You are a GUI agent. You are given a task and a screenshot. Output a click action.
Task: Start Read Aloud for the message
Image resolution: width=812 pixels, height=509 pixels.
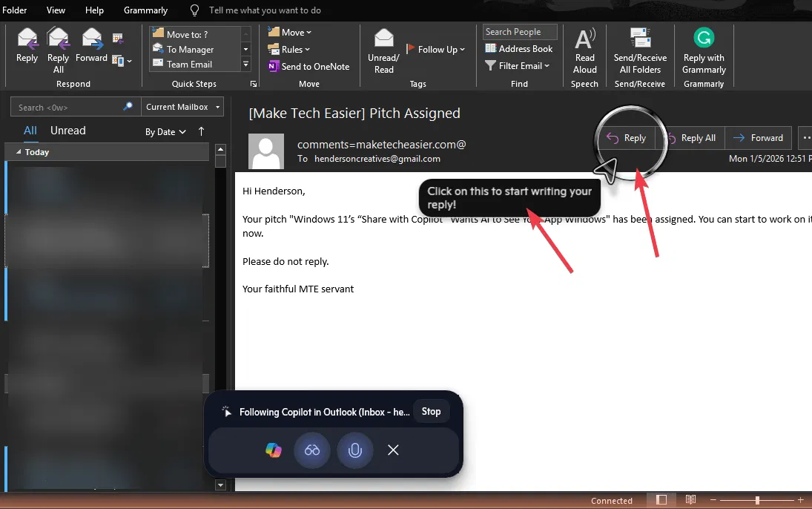click(584, 48)
